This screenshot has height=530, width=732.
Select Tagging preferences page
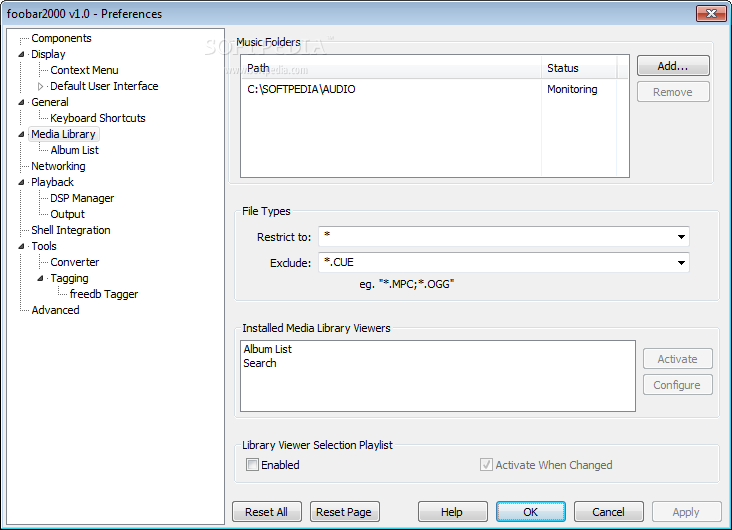pyautogui.click(x=69, y=278)
